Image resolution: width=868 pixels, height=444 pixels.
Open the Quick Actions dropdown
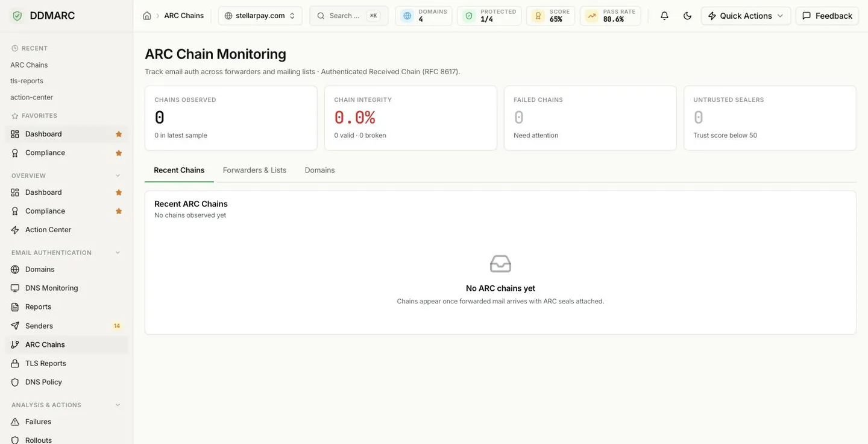[x=746, y=16]
